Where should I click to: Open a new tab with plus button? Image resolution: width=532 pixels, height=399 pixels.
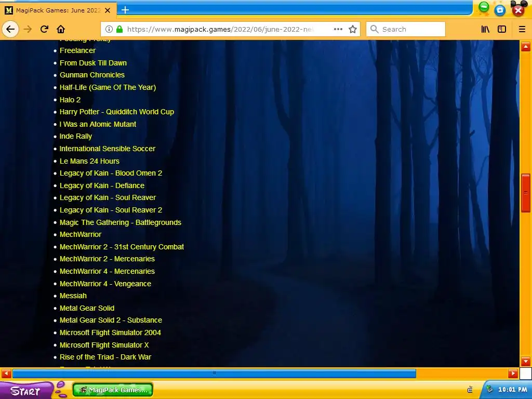point(125,10)
